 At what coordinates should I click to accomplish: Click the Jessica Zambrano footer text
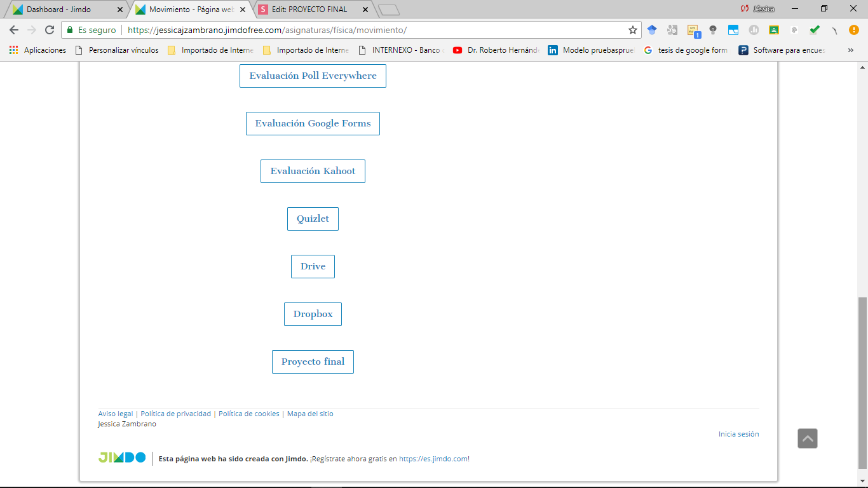tap(127, 424)
